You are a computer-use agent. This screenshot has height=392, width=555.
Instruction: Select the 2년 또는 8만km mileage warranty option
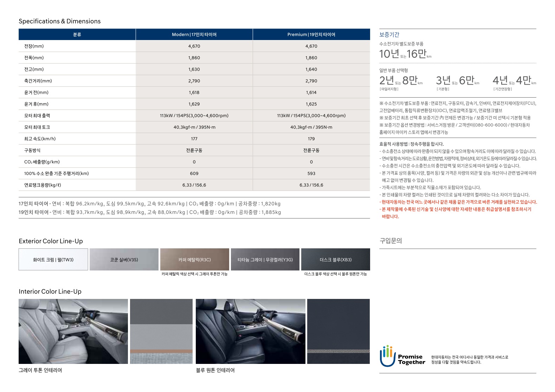point(401,81)
